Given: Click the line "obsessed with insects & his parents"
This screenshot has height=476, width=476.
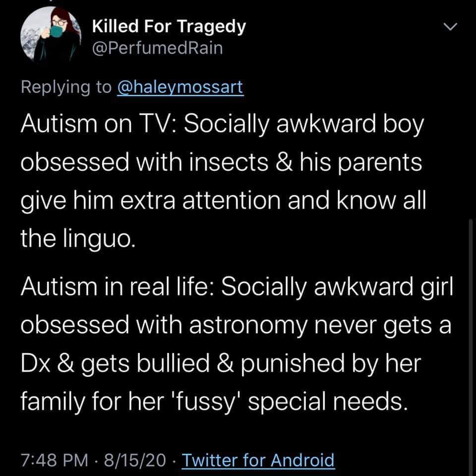Looking at the screenshot, I should coord(221,163).
